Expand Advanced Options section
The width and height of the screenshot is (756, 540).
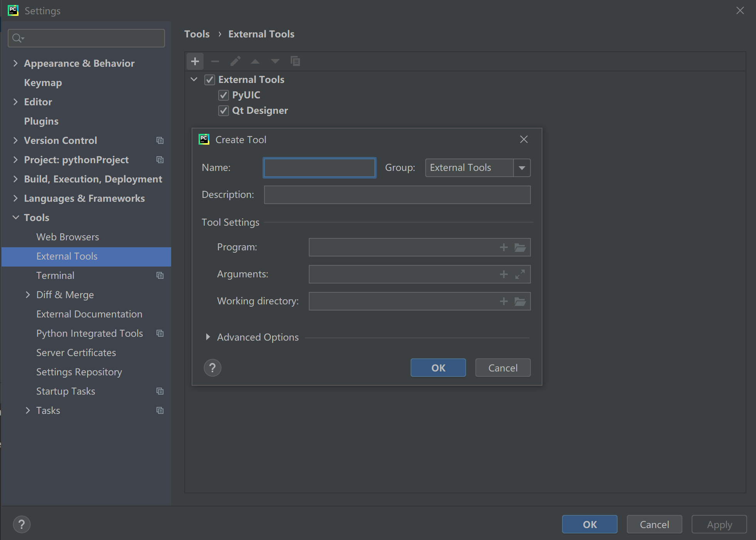(208, 337)
